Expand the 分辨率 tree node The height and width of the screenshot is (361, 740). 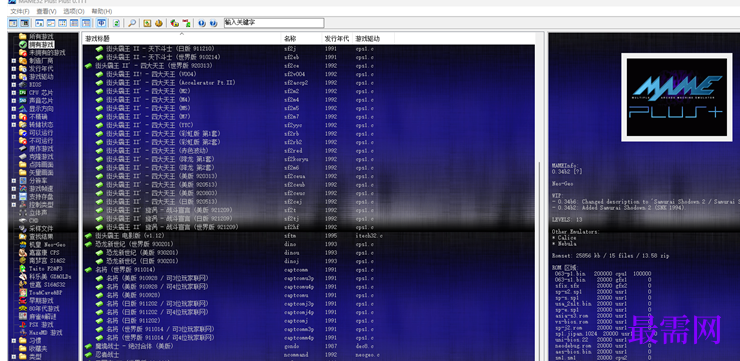tap(14, 181)
